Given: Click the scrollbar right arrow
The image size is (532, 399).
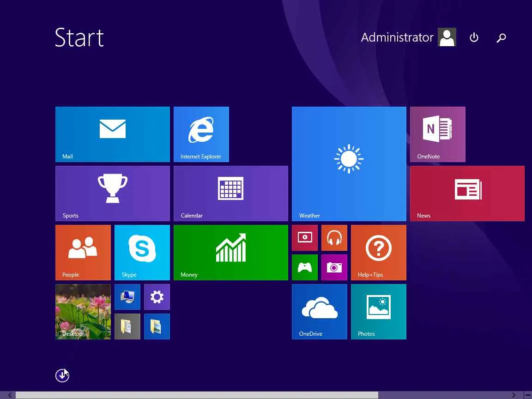Looking at the screenshot, I should [x=514, y=395].
